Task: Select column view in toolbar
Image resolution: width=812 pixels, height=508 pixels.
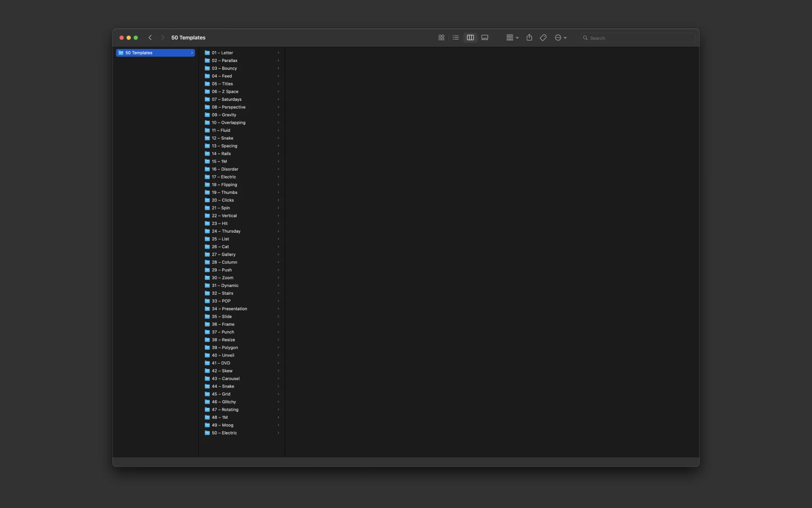Action: [470, 38]
